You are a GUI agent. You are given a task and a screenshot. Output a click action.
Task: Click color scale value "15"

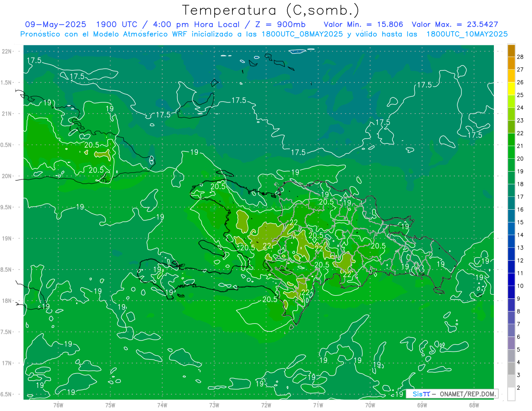[x=520, y=222]
